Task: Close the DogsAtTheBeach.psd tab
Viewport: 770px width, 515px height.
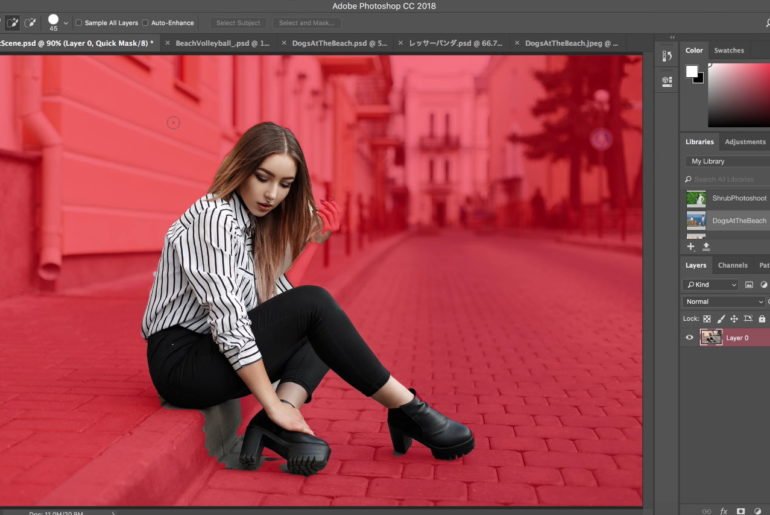Action: click(x=284, y=43)
